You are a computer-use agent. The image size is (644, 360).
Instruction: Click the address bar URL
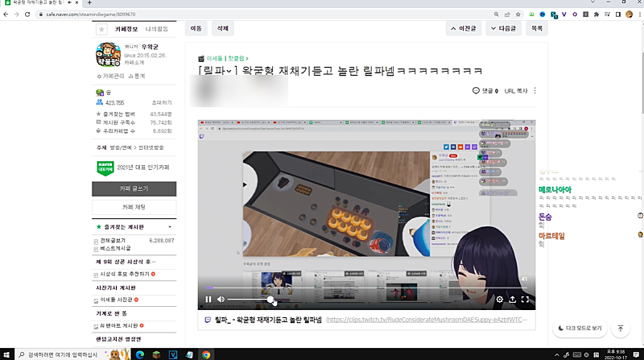[91, 14]
